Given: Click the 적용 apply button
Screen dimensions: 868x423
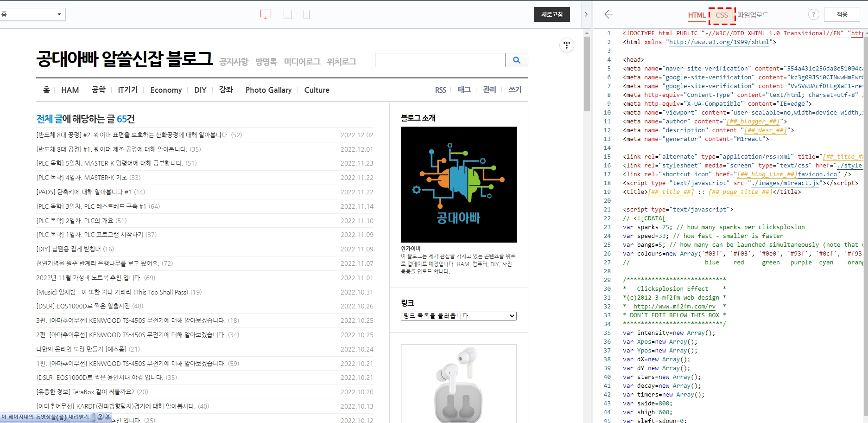Looking at the screenshot, I should click(x=842, y=14).
